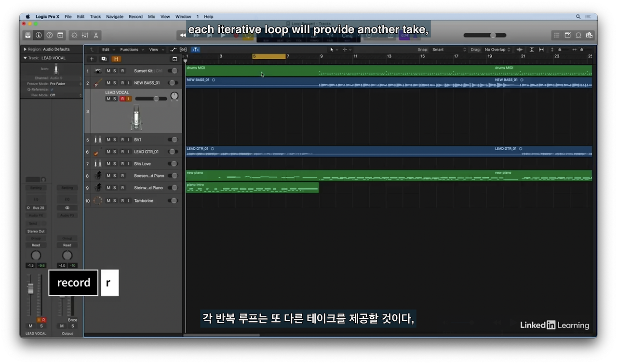
Task: Solo the NEW BASS_01 track
Action: pyautogui.click(x=115, y=83)
